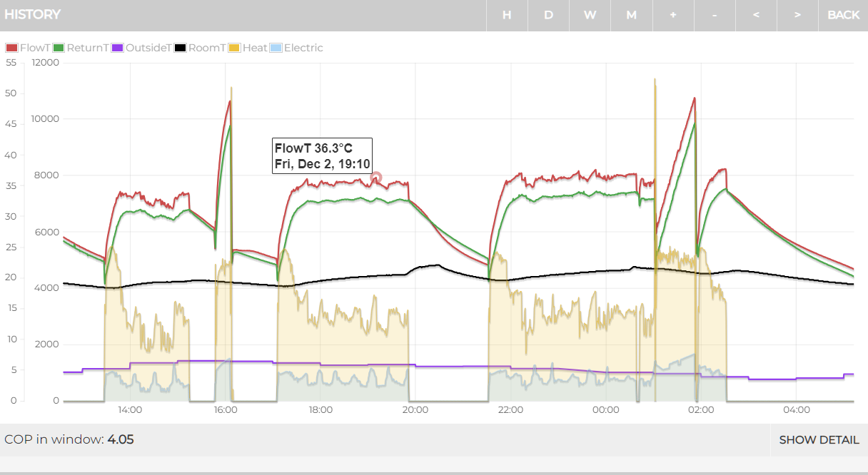Switch the history view to hour (H)
This screenshot has width=868, height=475.
point(507,15)
